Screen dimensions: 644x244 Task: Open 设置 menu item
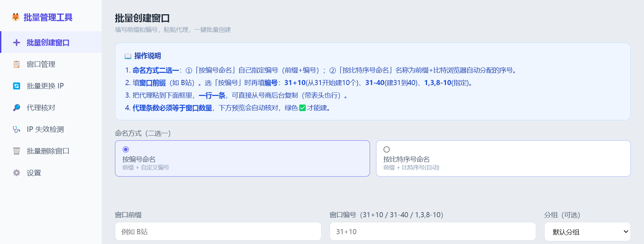(51, 173)
